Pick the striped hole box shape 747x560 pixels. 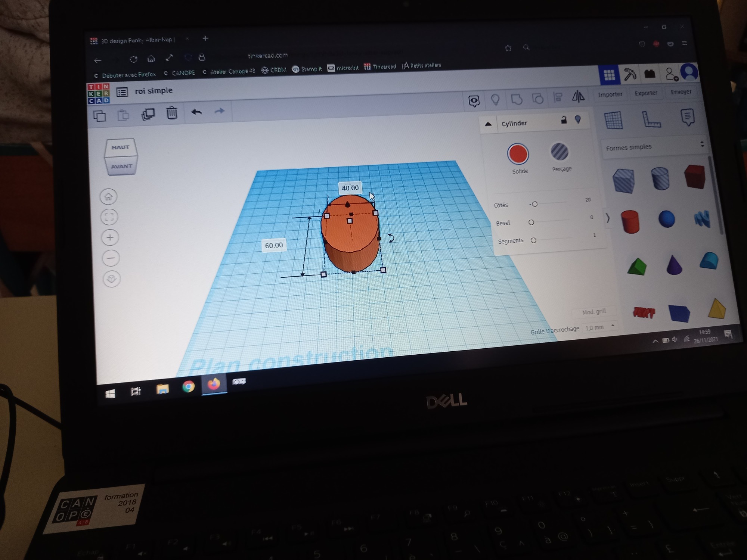(624, 181)
